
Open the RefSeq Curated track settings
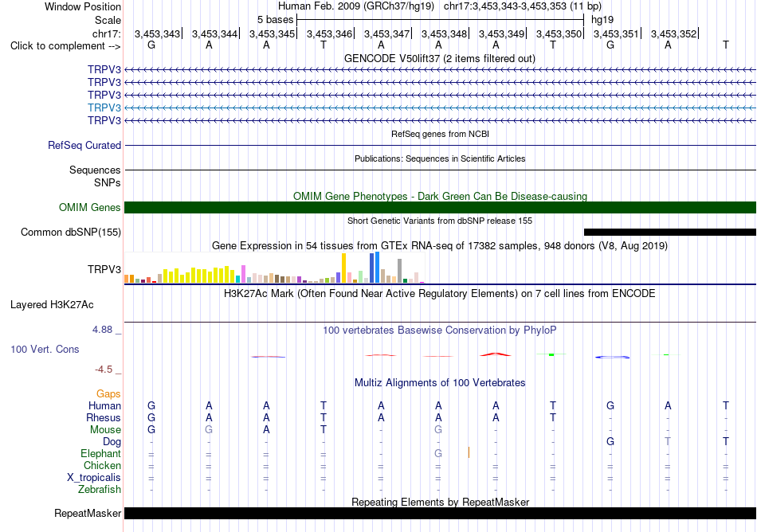pyautogui.click(x=84, y=145)
